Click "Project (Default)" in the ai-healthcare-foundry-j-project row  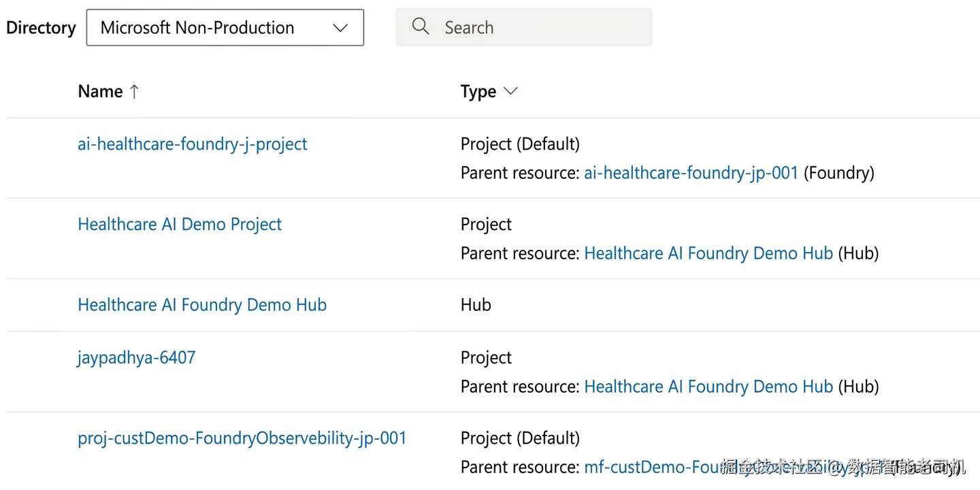coord(520,144)
